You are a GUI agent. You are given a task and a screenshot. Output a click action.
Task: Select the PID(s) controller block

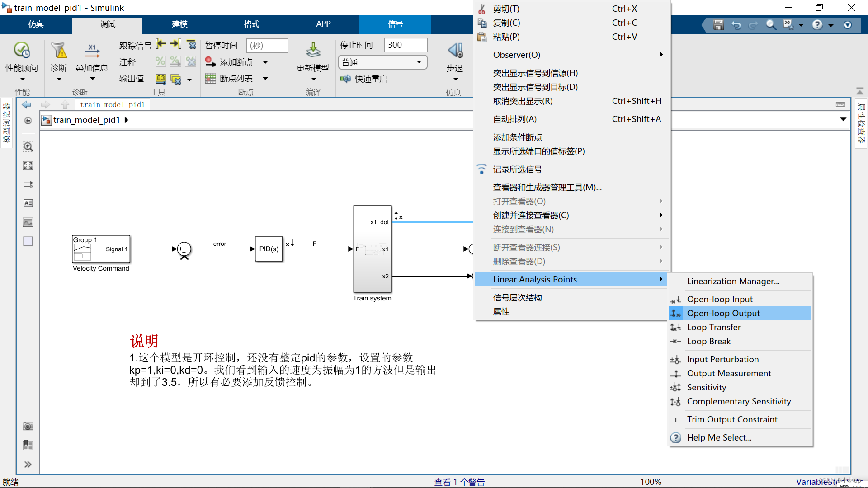tap(269, 249)
